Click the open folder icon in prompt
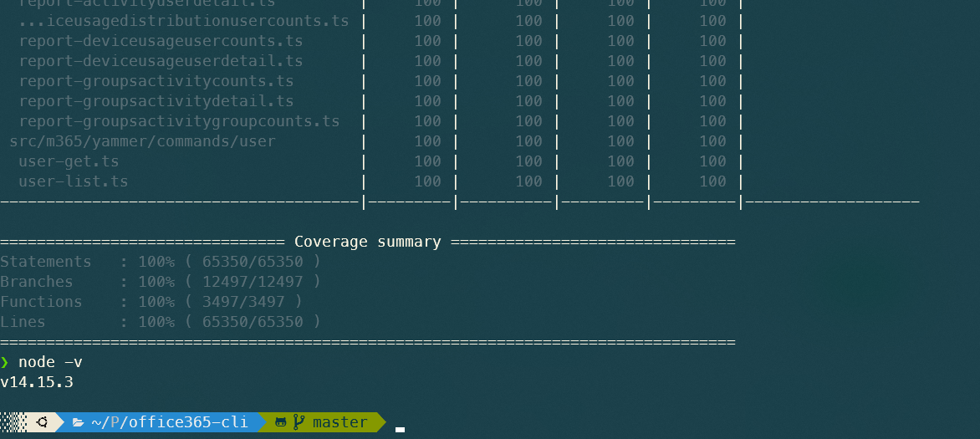Viewport: 980px width, 439px height. [x=78, y=423]
